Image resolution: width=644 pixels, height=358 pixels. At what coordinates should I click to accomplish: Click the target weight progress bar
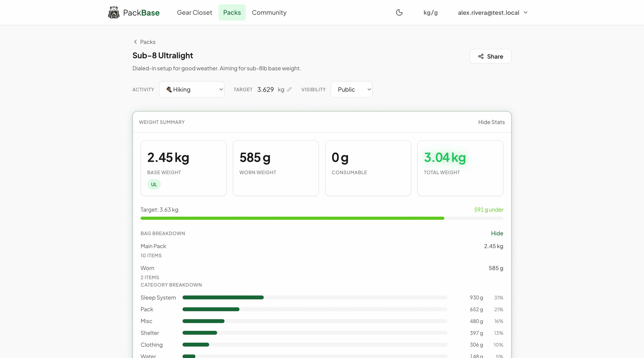tap(322, 218)
